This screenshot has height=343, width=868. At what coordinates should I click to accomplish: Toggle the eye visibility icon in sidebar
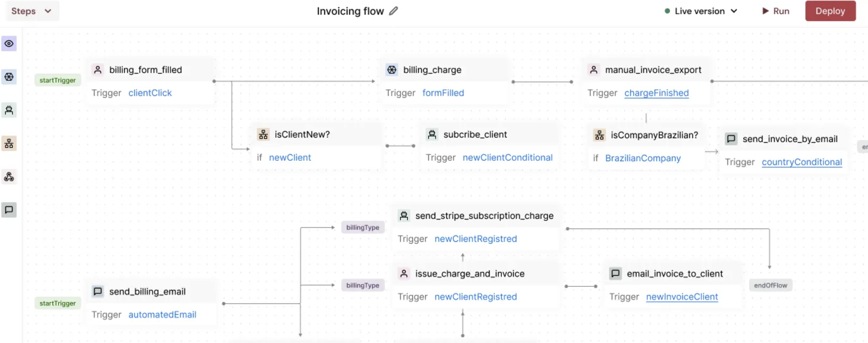(9, 44)
